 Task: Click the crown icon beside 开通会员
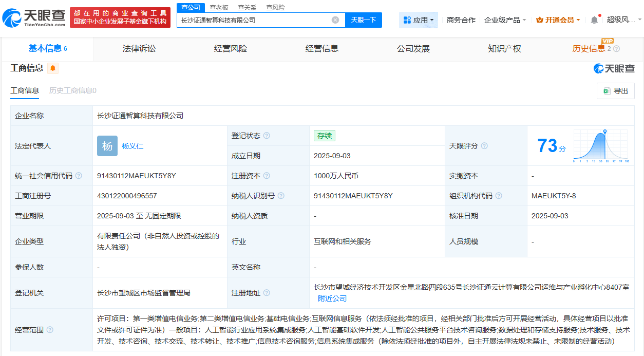[539, 19]
